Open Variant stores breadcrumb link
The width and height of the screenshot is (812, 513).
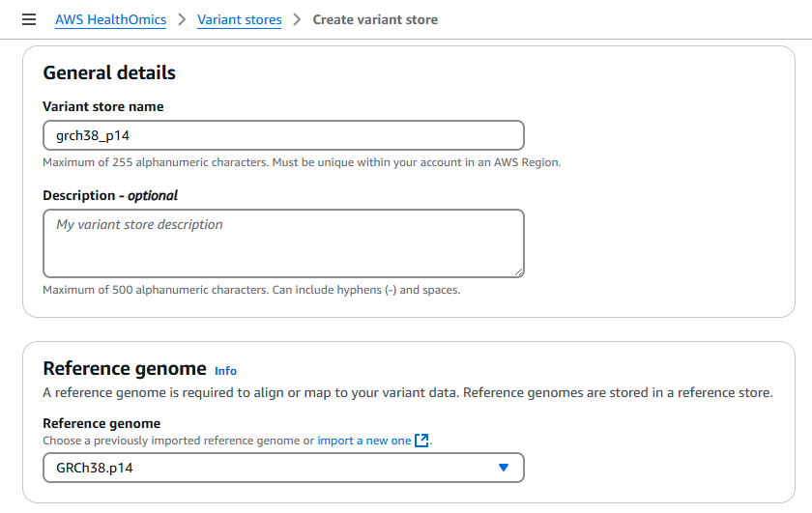(x=240, y=19)
